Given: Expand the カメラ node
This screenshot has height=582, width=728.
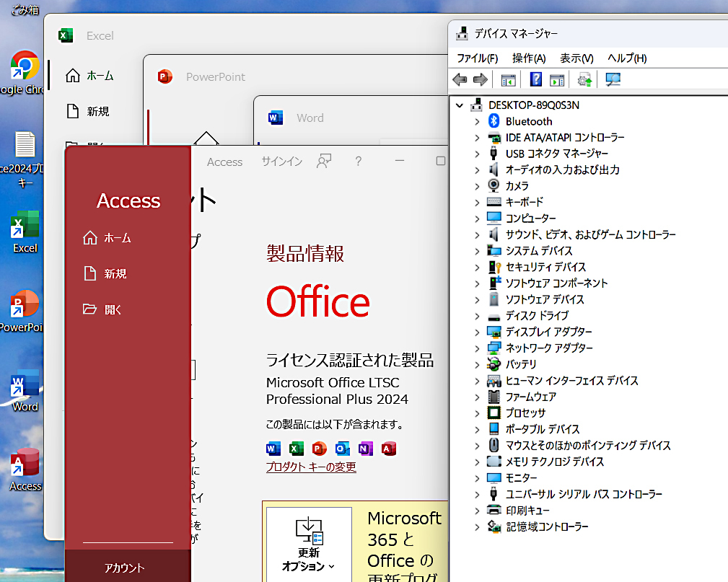Looking at the screenshot, I should coord(477,187).
